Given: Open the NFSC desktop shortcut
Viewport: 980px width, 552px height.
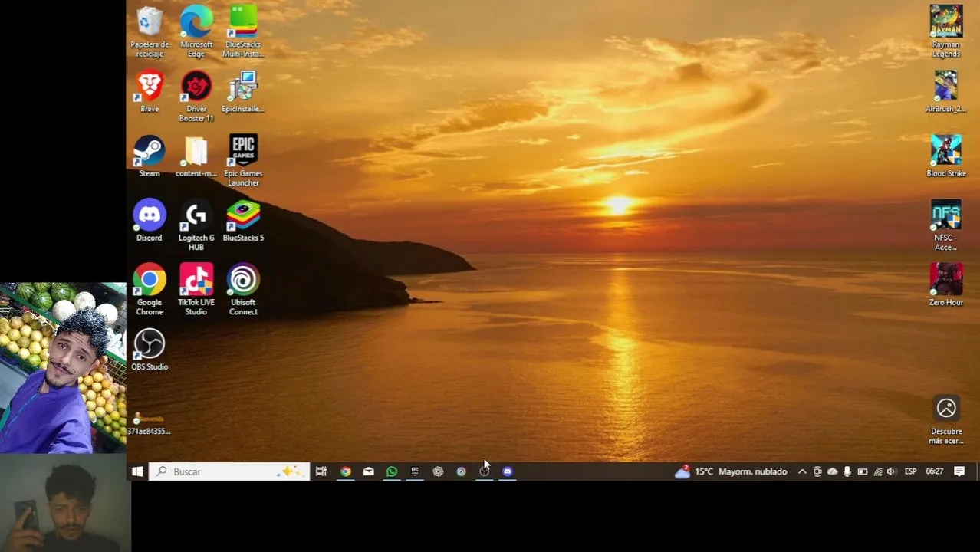Looking at the screenshot, I should point(946,225).
